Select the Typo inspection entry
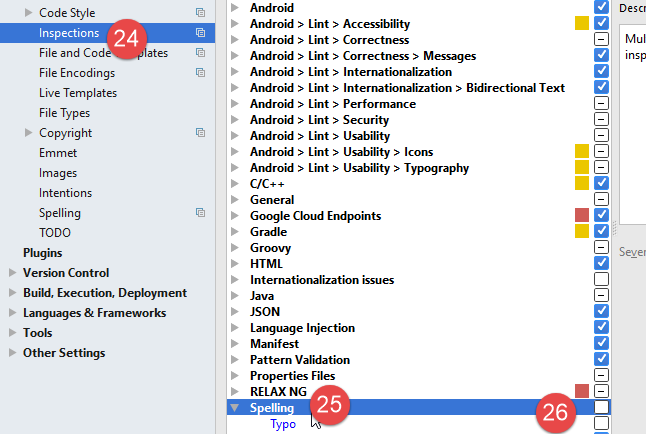This screenshot has height=434, width=646. (x=283, y=424)
